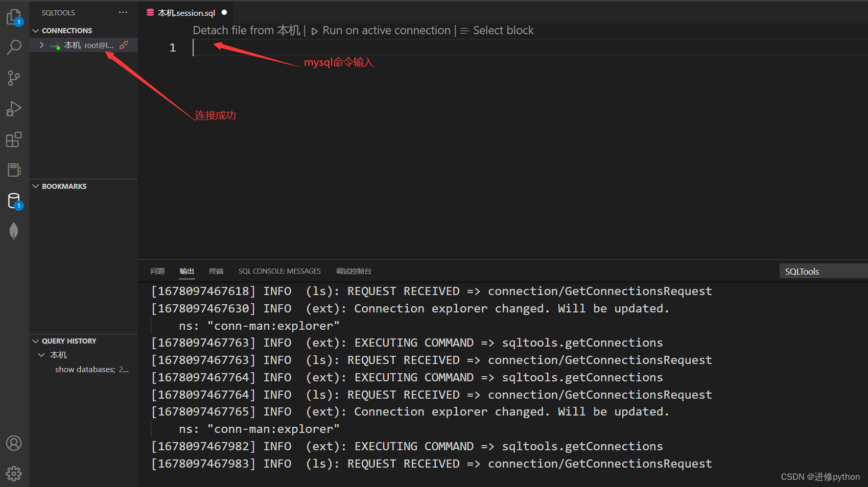The image size is (868, 487).
Task: Switch to the 调试控制台 panel tab
Action: [354, 271]
